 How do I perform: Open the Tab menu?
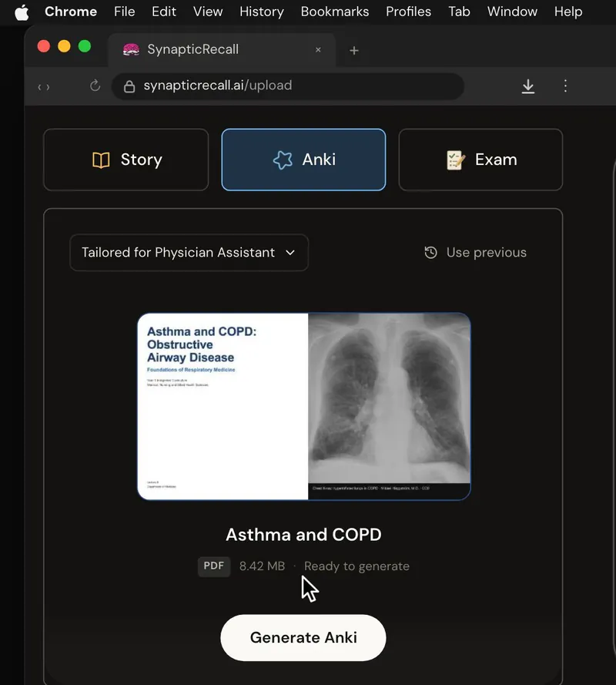459,12
